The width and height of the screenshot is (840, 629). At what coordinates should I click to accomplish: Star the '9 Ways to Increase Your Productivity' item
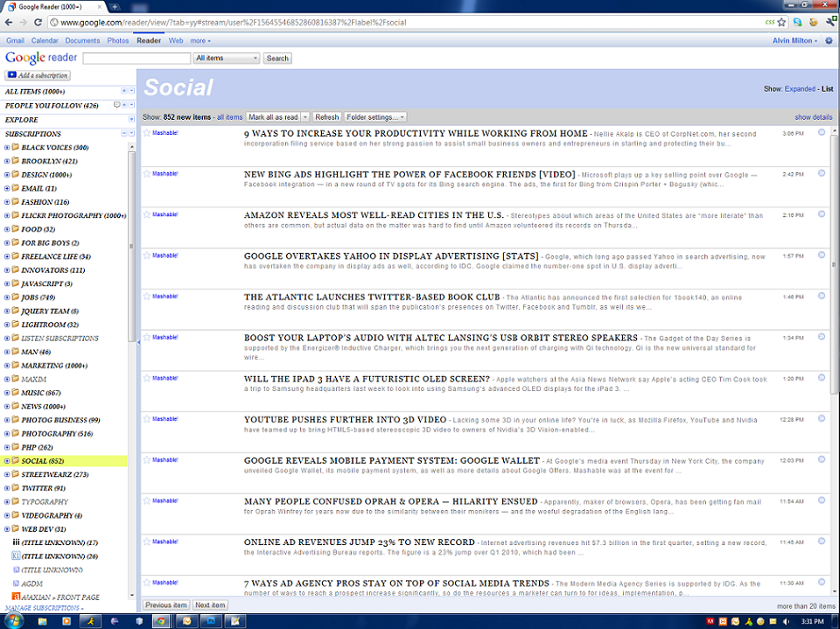tap(147, 132)
